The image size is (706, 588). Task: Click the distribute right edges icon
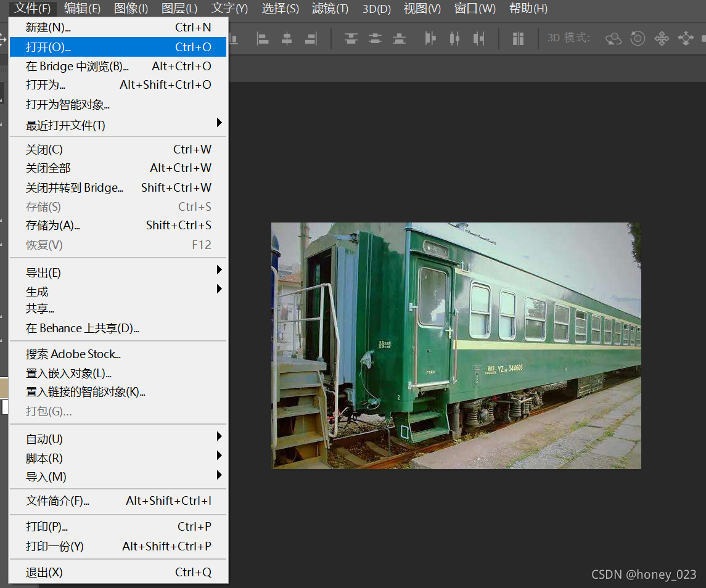click(478, 39)
